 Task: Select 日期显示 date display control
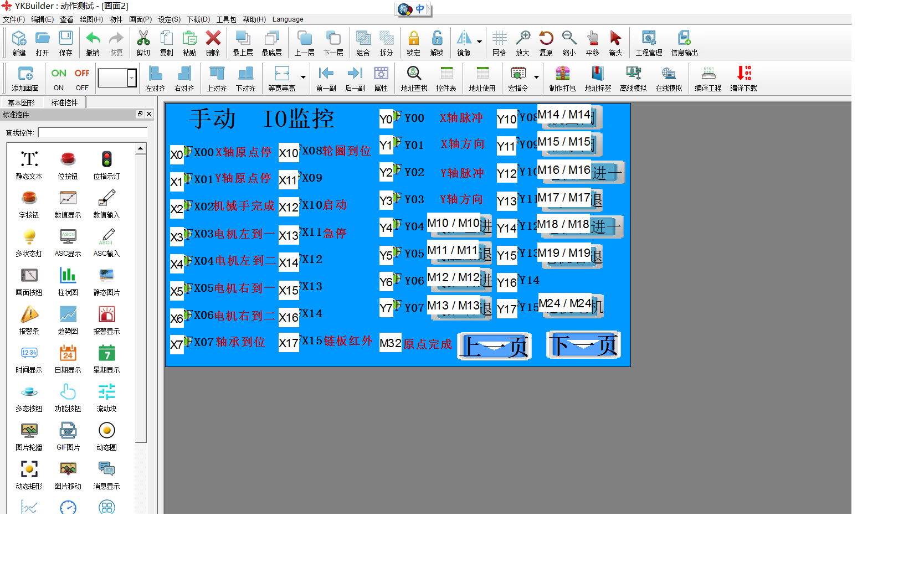point(68,359)
